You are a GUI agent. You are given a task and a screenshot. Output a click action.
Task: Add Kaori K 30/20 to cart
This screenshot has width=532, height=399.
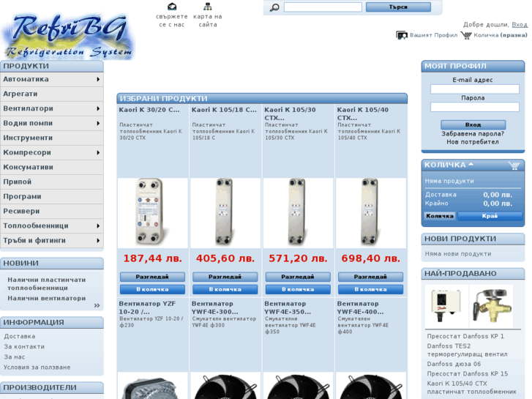(152, 289)
